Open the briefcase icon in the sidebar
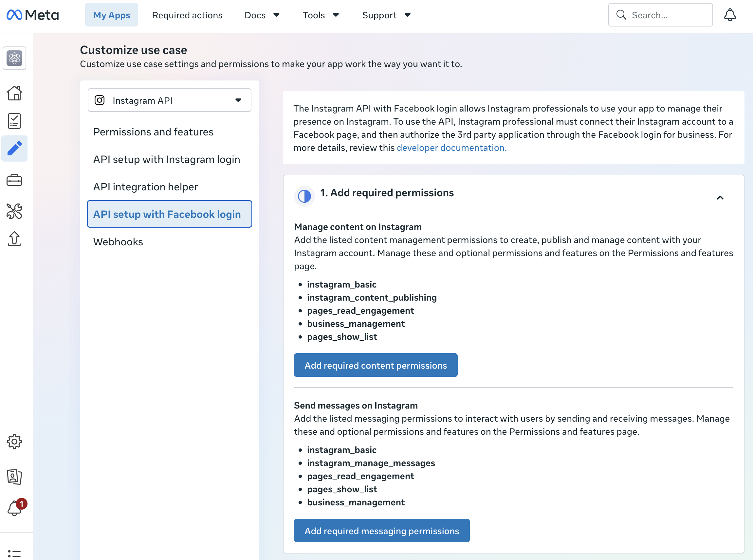This screenshot has height=560, width=753. tap(14, 180)
